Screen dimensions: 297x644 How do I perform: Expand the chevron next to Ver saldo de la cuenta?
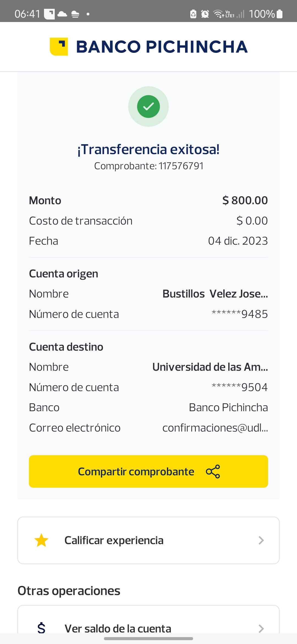[261, 628]
